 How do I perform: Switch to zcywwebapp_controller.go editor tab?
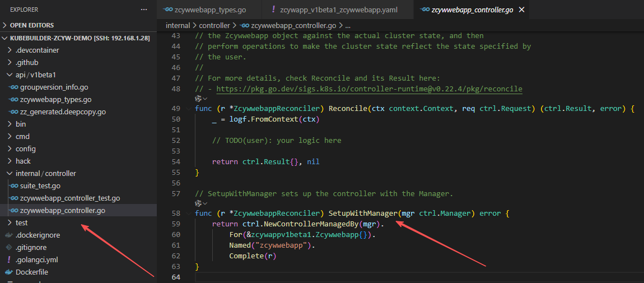[x=472, y=10]
